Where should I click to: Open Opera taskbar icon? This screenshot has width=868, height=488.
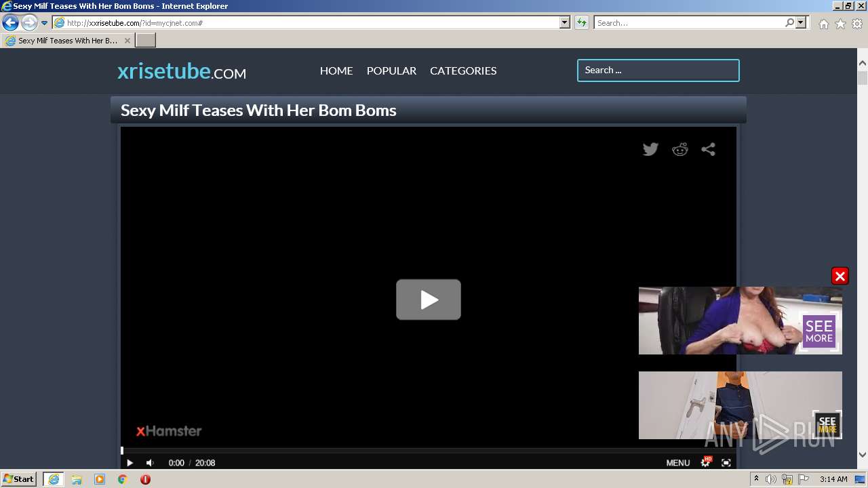[x=145, y=479]
